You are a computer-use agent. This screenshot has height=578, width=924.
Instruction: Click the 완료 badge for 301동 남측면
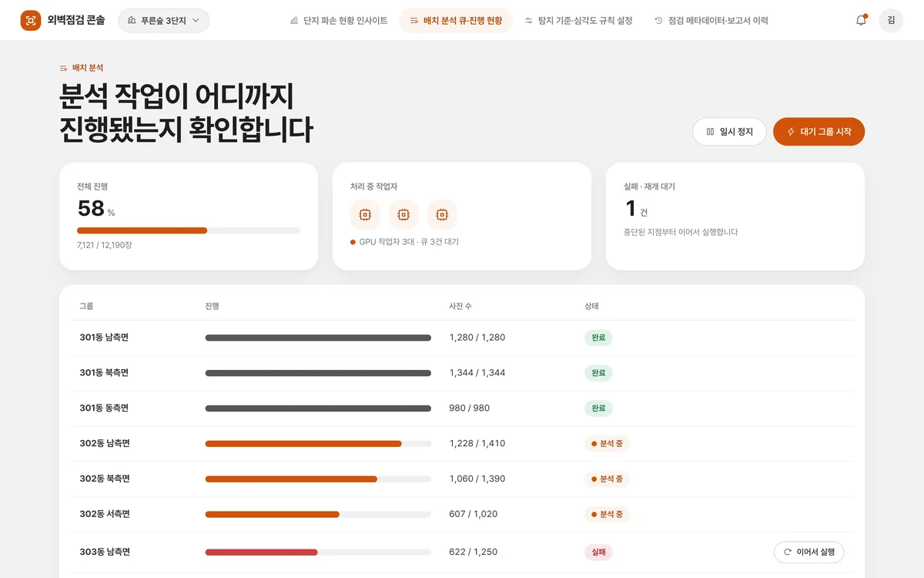coord(598,338)
